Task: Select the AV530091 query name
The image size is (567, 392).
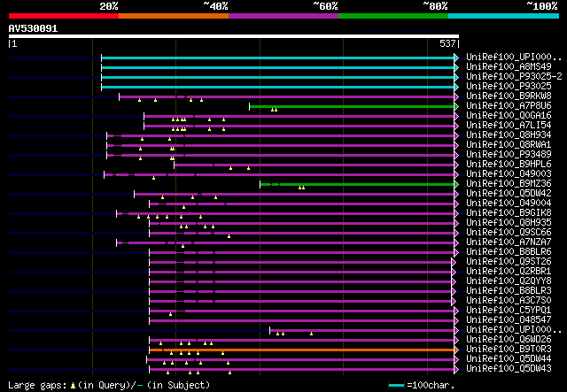Action: click(x=33, y=28)
